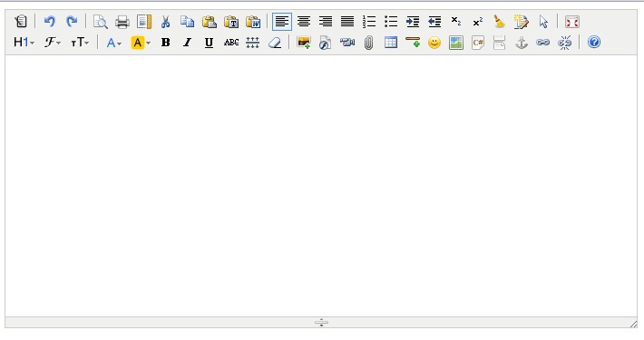Insert Flash content
Screen dimensions: 644x340
tap(325, 43)
